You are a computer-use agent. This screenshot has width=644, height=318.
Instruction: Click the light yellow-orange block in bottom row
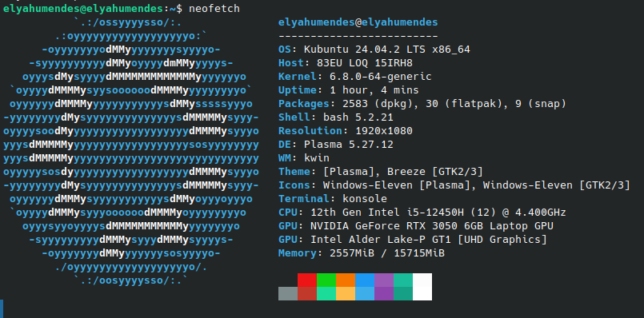click(346, 293)
